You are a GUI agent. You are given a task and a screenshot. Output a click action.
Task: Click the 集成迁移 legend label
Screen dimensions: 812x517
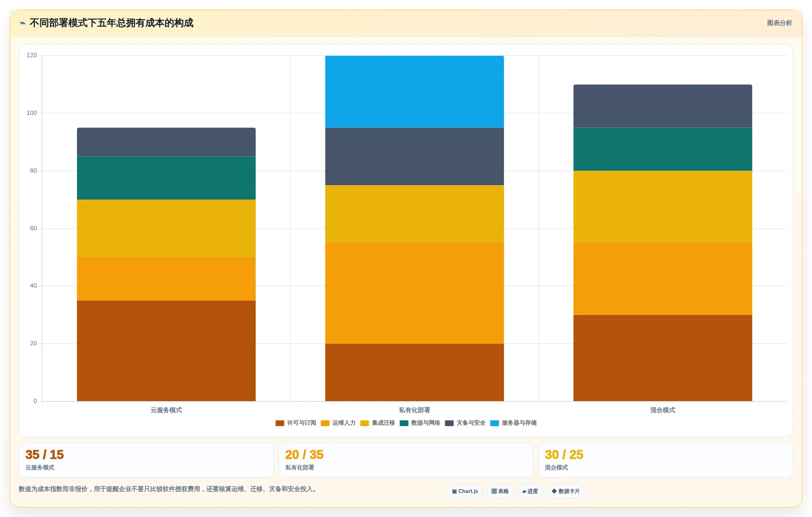click(383, 423)
